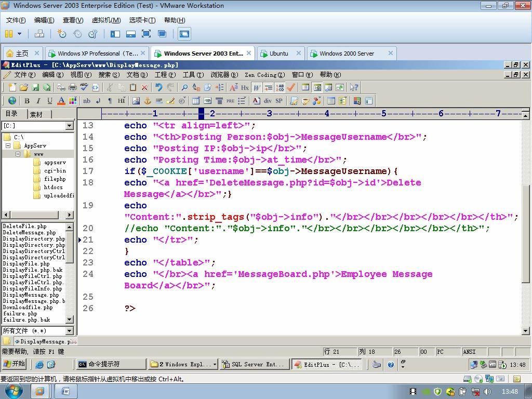The width and height of the screenshot is (532, 399).
Task: Insert a PRE tag
Action: (230, 101)
